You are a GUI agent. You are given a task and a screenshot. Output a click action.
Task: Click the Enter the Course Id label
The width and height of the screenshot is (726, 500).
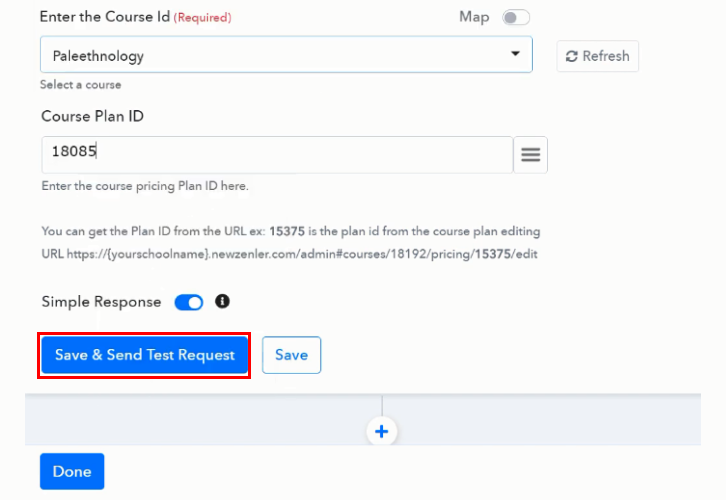coord(105,17)
